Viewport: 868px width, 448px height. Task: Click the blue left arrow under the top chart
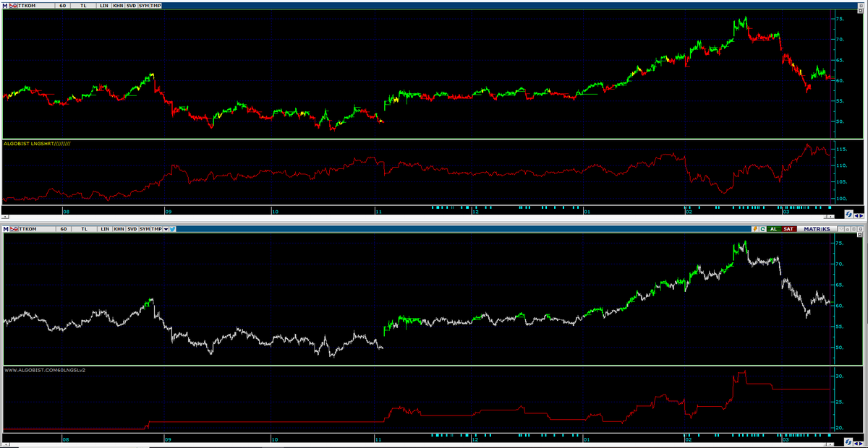click(856, 215)
